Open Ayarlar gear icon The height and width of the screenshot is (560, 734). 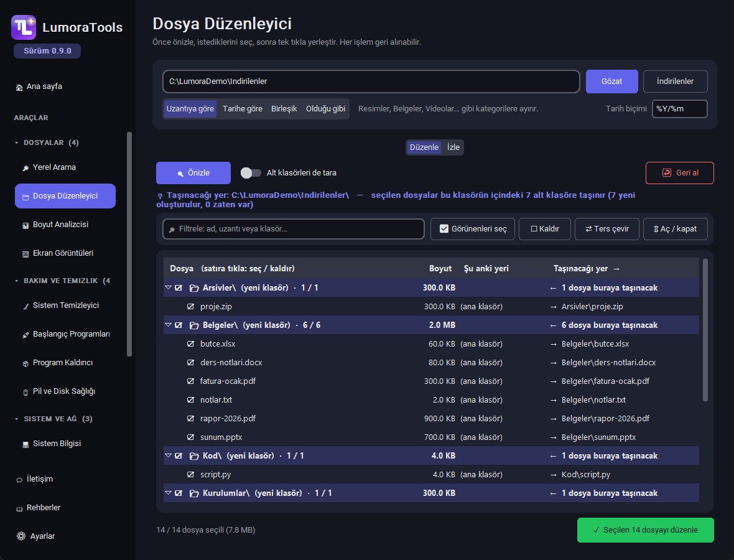(21, 536)
